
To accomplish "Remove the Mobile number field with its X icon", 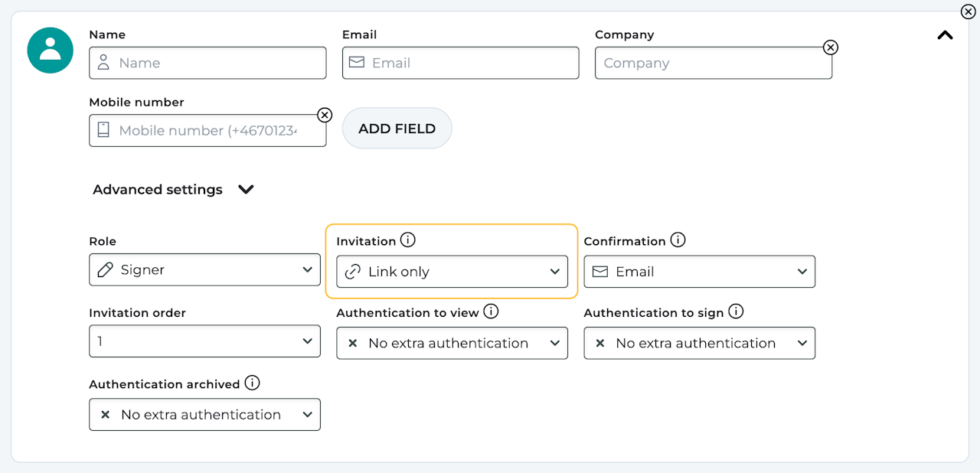I will tap(325, 115).
